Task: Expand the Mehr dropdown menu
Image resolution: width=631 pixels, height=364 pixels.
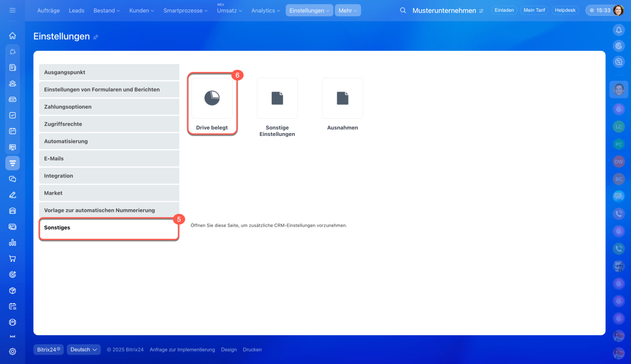Action: pos(348,10)
